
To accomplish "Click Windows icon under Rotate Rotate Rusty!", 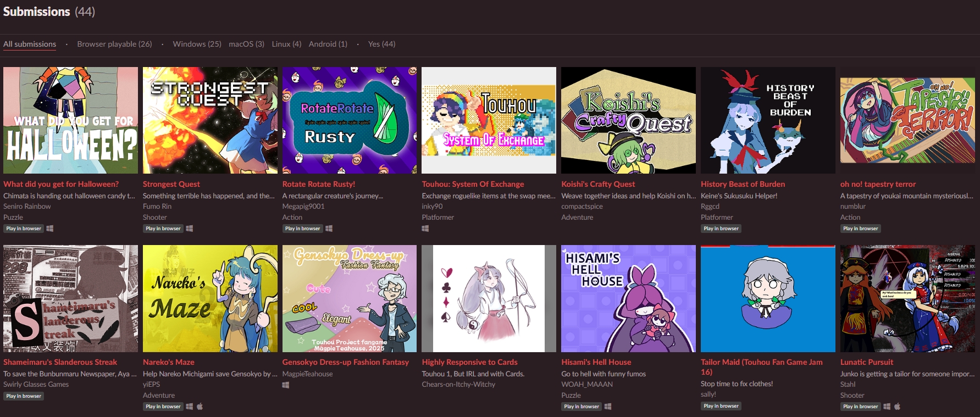I will coord(329,229).
